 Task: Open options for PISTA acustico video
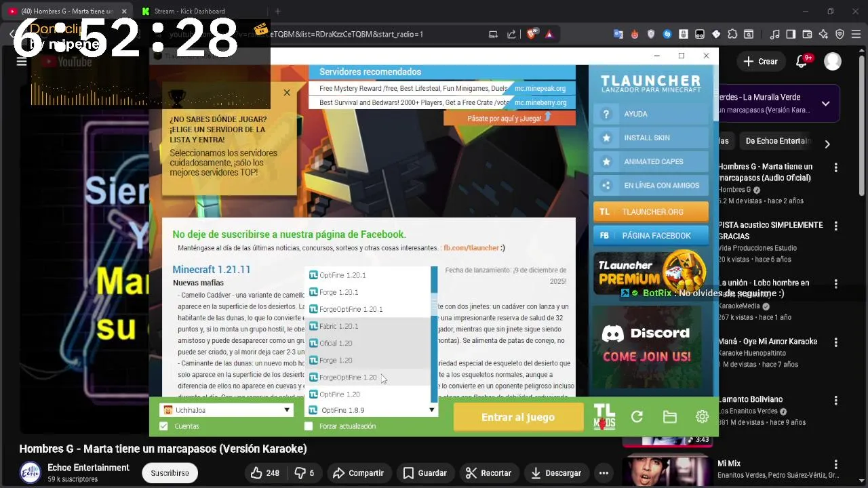(x=835, y=226)
